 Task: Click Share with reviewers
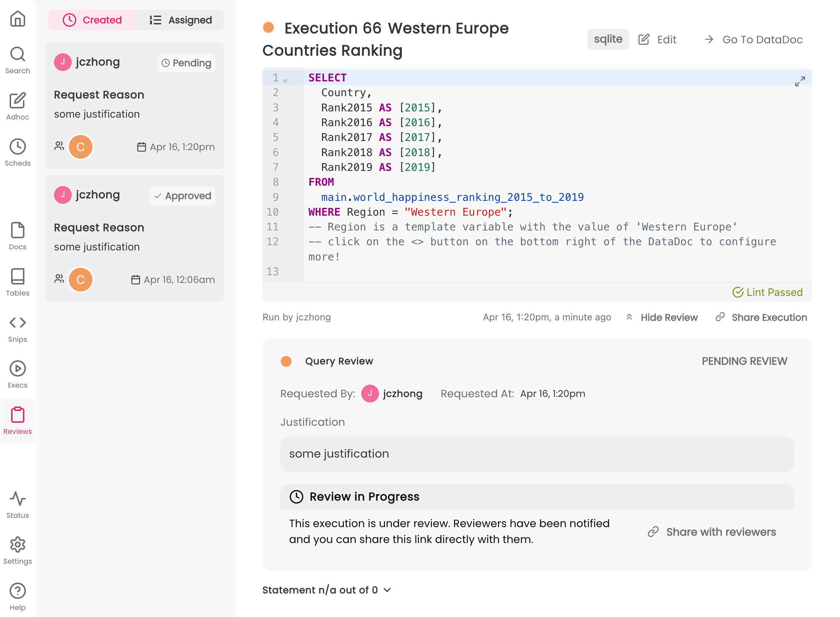tap(712, 532)
